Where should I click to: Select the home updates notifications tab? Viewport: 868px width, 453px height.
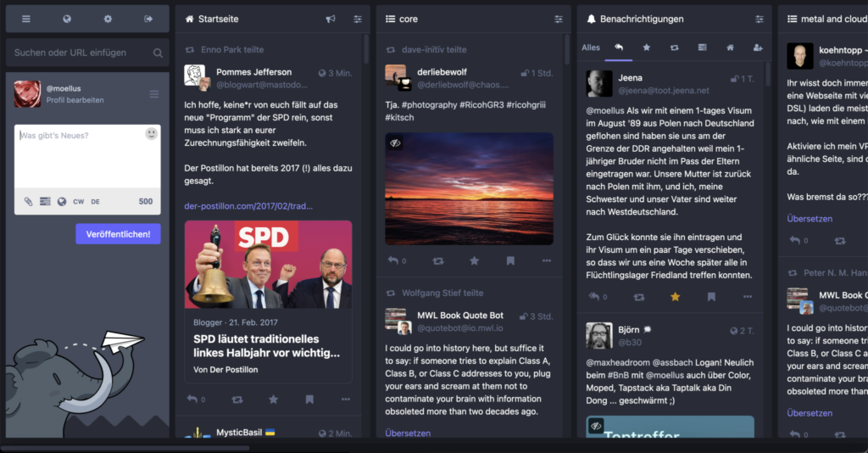click(x=730, y=48)
